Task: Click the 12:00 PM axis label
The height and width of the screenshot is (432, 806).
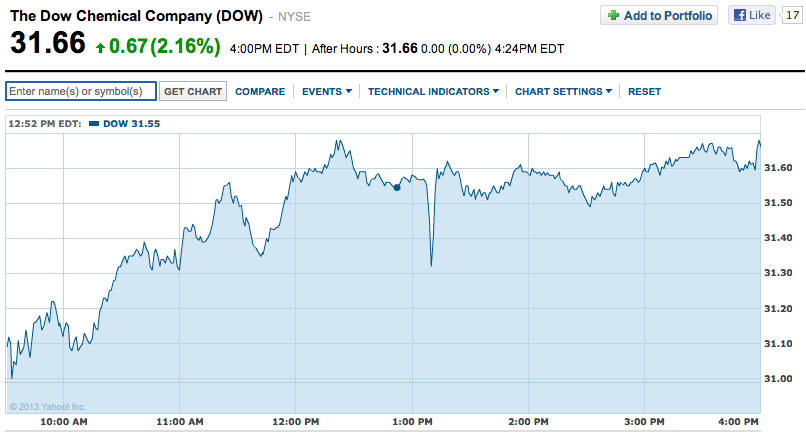Action: (296, 422)
